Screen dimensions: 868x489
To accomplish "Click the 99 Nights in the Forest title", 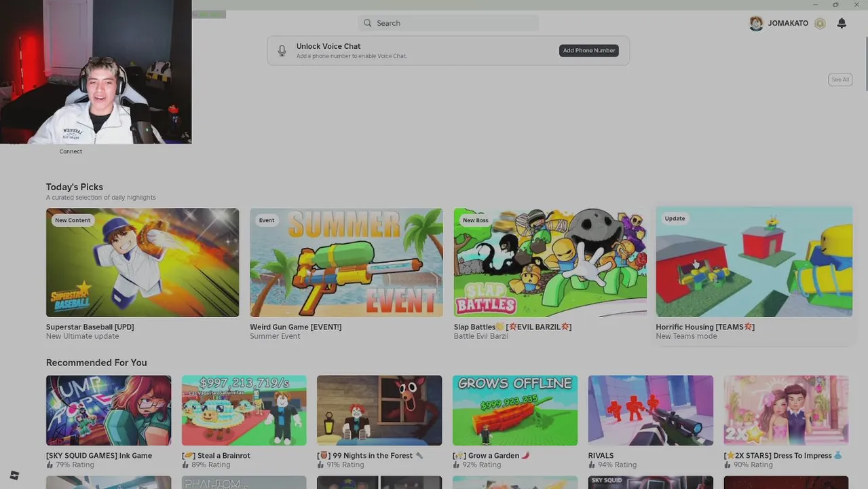I will pos(370,456).
